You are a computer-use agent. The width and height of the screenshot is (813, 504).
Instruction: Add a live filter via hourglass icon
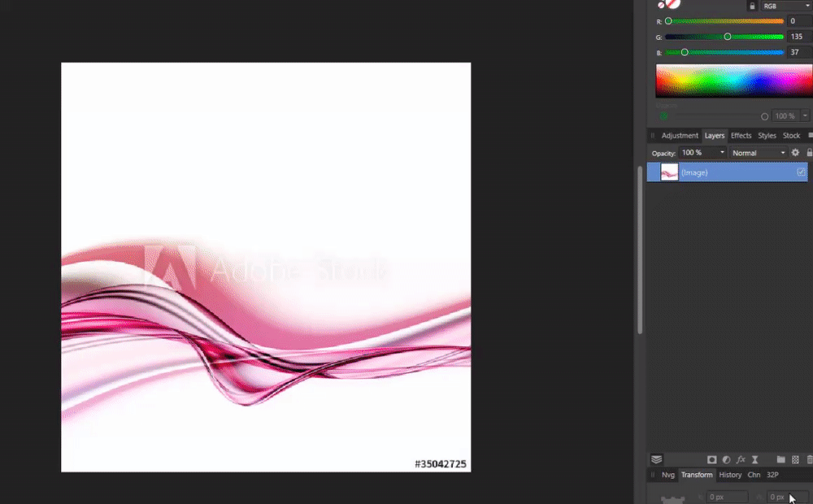755,459
